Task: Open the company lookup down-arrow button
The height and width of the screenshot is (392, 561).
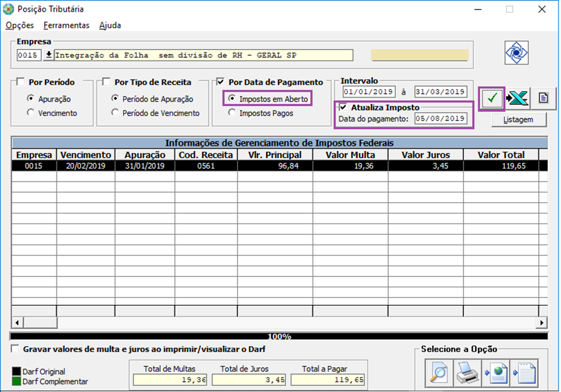Action: pos(48,55)
